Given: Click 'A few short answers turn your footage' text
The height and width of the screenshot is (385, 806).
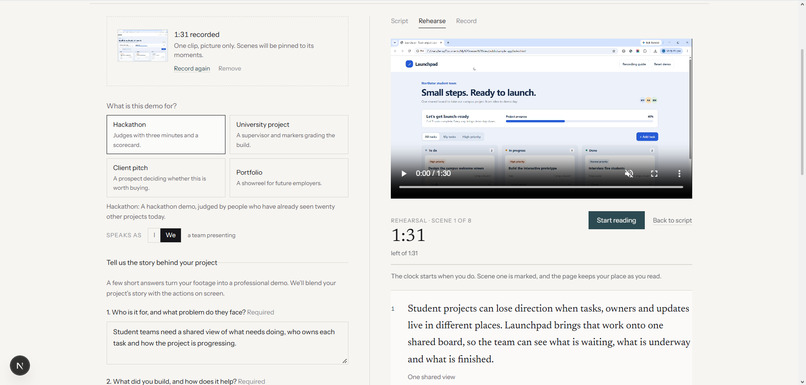Looking at the screenshot, I should click(x=222, y=288).
